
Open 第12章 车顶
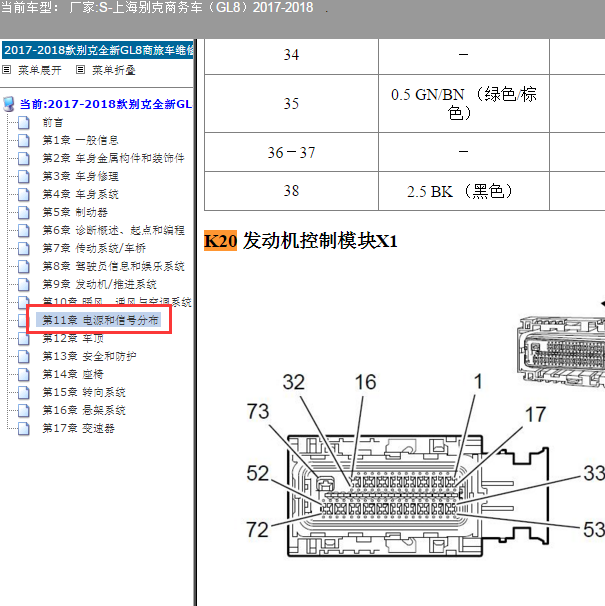(x=73, y=338)
